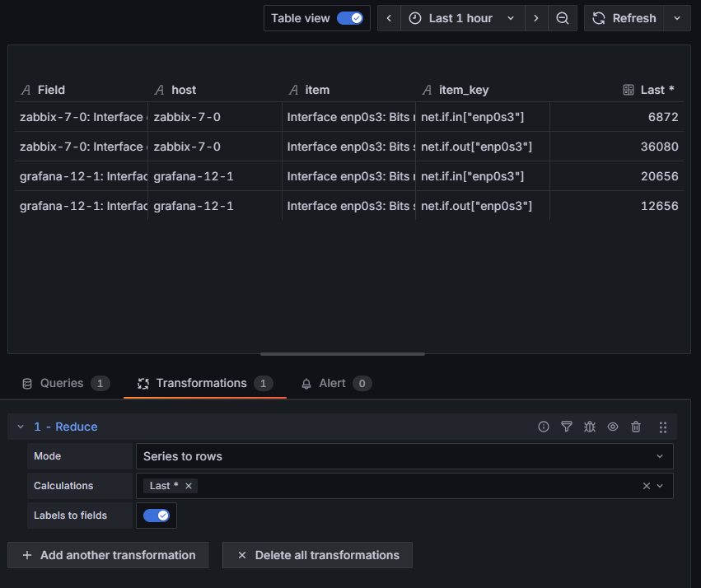Image resolution: width=701 pixels, height=588 pixels.
Task: Click Delete all transformations button
Action: [317, 555]
